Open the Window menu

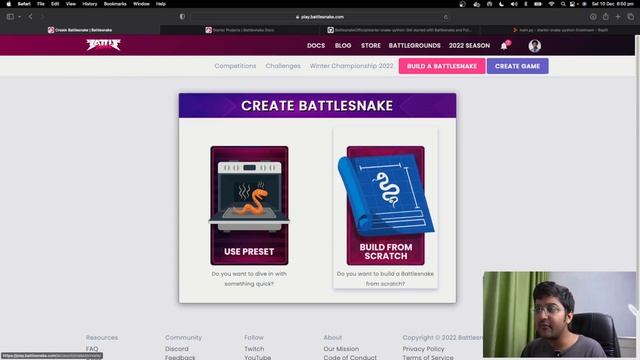click(141, 4)
